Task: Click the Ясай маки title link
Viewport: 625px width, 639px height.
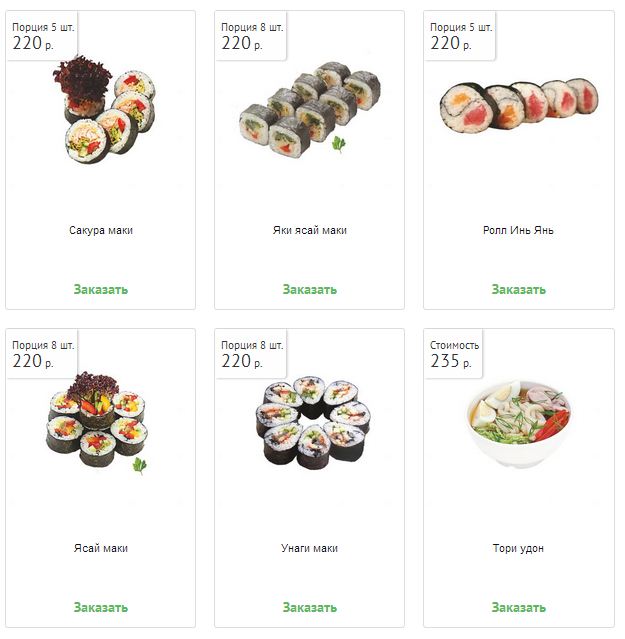Action: [x=101, y=548]
